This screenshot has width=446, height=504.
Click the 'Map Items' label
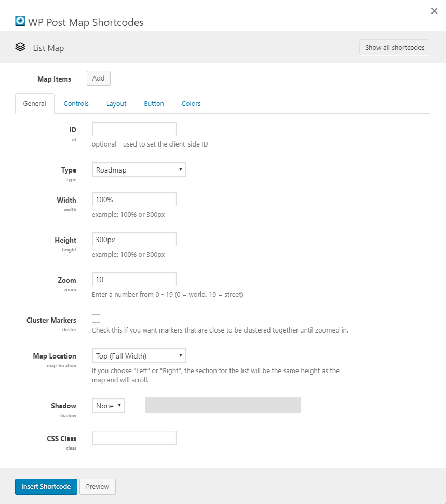point(55,79)
